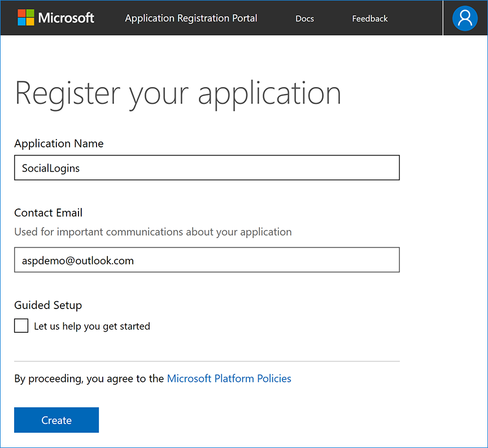Click the red square of the Microsoft logo
488x448 pixels.
click(x=21, y=13)
